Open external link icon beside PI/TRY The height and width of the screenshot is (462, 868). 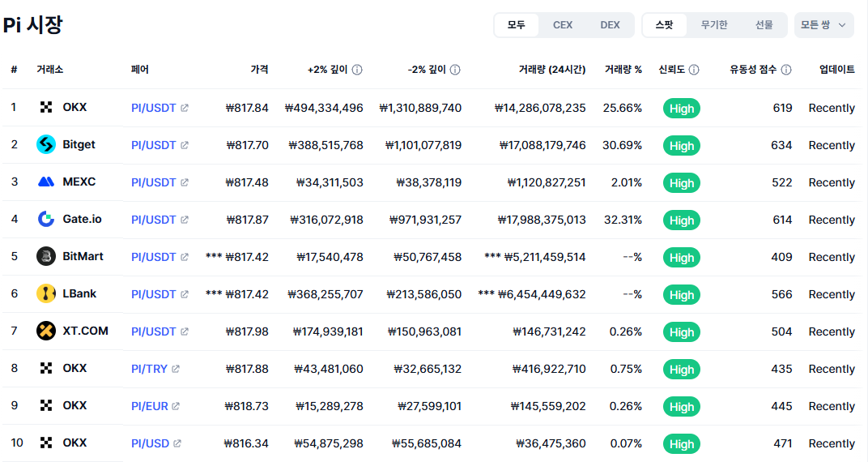(x=176, y=369)
